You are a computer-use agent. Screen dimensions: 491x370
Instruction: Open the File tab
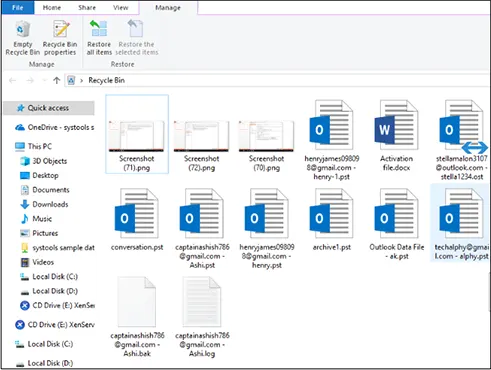(x=18, y=7)
